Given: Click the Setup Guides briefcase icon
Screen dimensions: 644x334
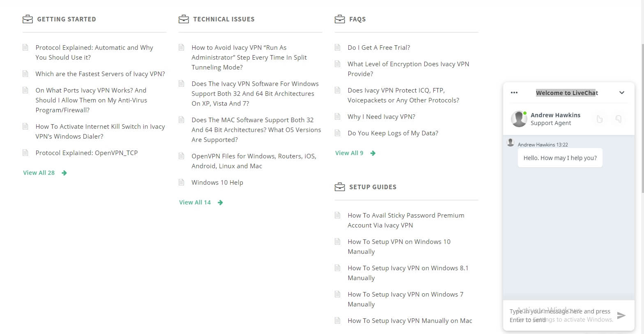Looking at the screenshot, I should 340,187.
